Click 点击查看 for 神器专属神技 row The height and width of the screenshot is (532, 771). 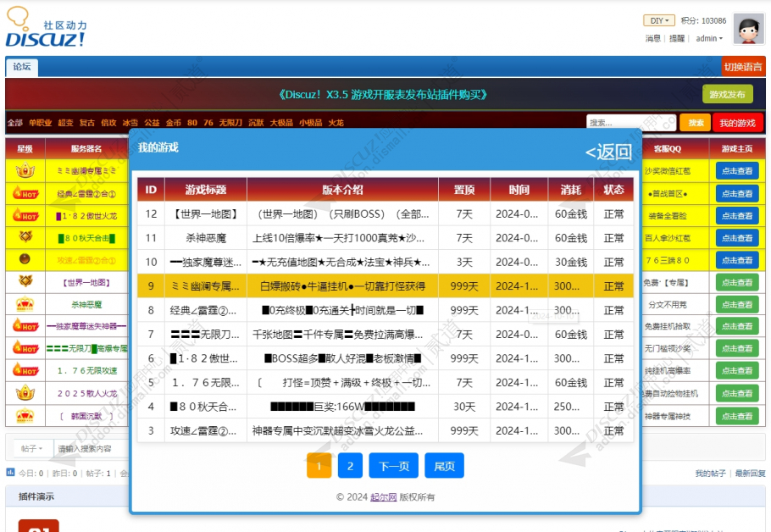[x=736, y=416]
